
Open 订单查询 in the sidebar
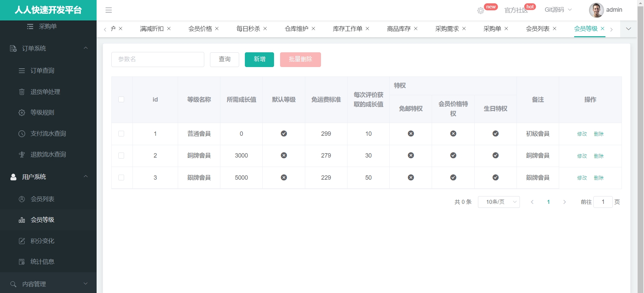pos(48,71)
